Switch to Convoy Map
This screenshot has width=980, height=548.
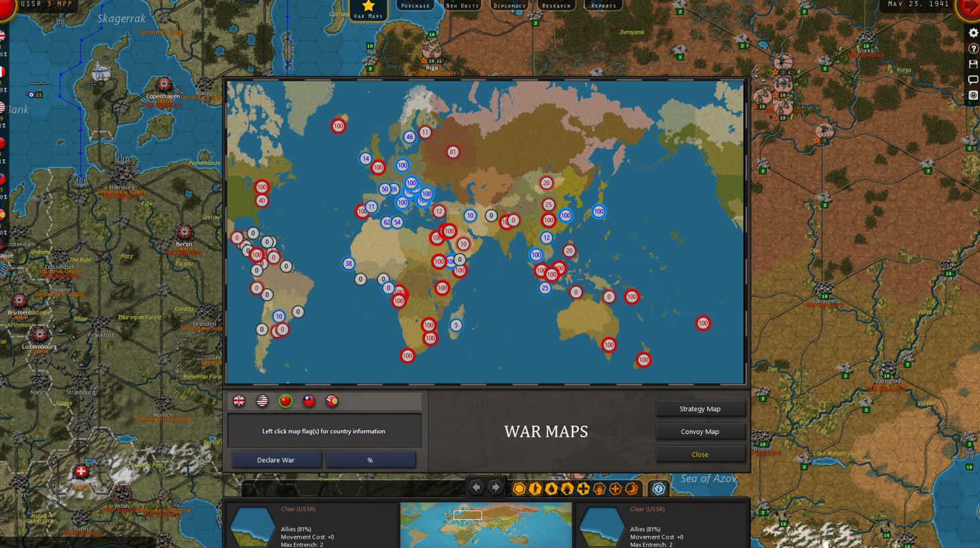tap(700, 431)
